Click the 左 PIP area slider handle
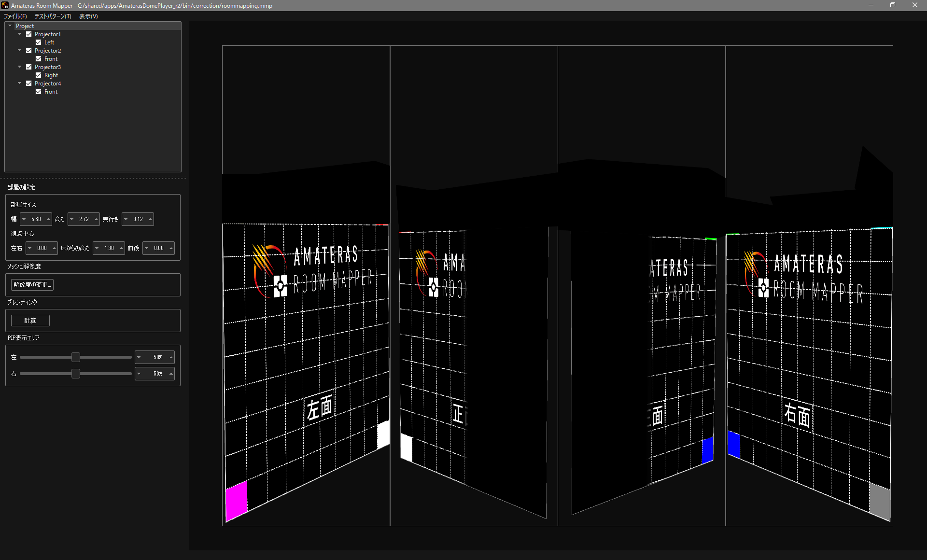 [76, 357]
